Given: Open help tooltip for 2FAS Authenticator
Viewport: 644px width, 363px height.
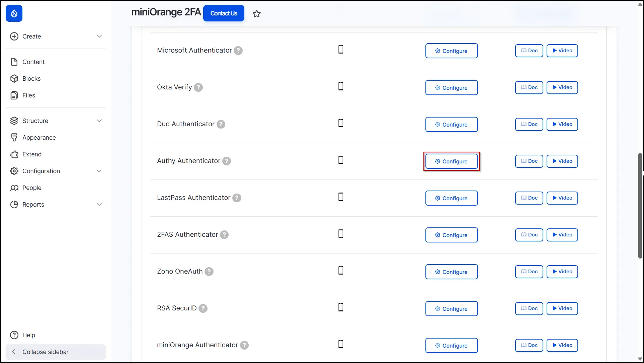Looking at the screenshot, I should coord(224,235).
